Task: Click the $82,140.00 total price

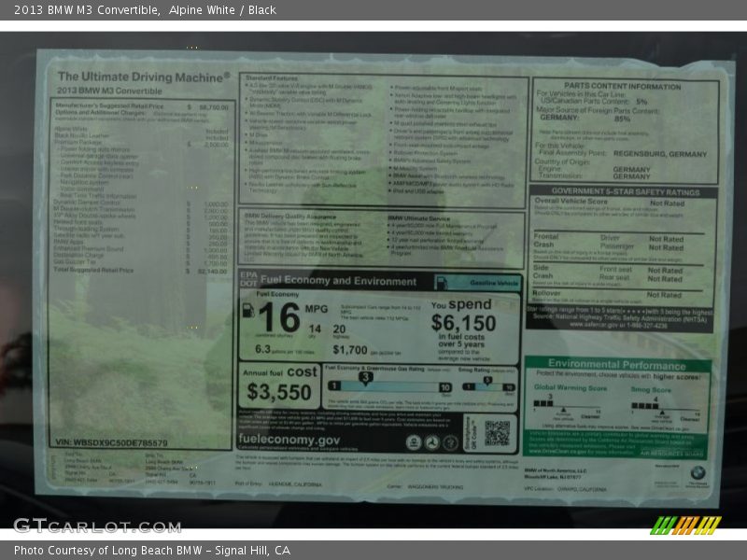Action: (213, 271)
